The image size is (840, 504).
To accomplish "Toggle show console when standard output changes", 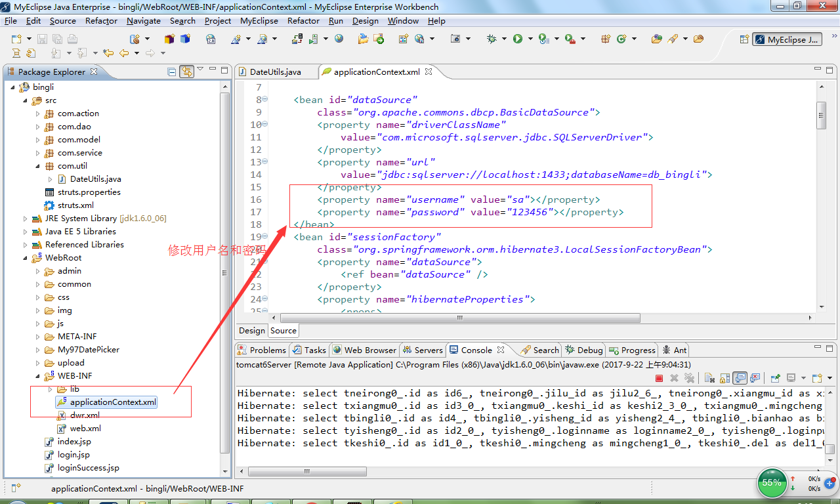I will [x=740, y=378].
